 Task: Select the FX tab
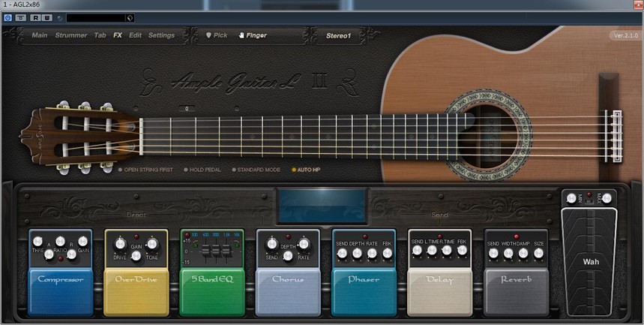click(118, 35)
